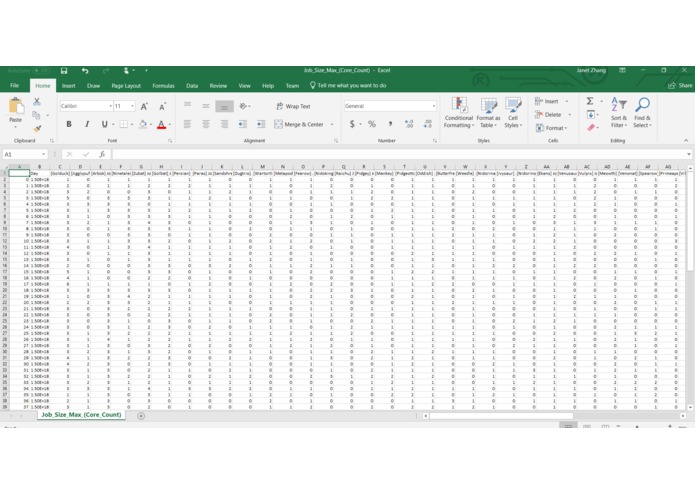Activate the Format Painter brush
The height and width of the screenshot is (494, 695).
37,128
